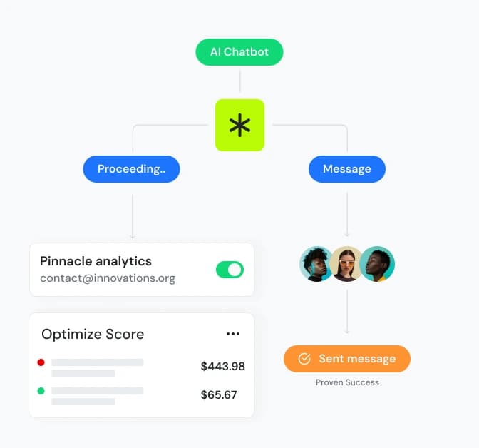This screenshot has width=479, height=448.
Task: Toggle off the Pinnacle analytics switch
Action: (x=230, y=270)
